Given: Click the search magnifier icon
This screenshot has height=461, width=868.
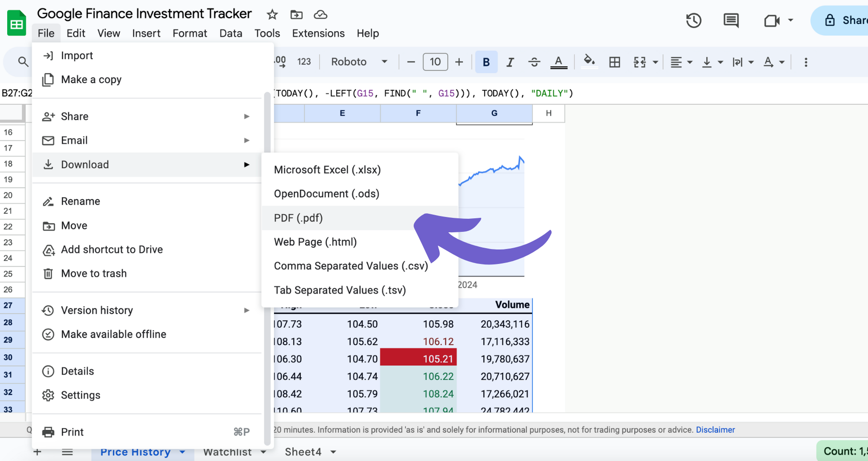Looking at the screenshot, I should click(23, 61).
